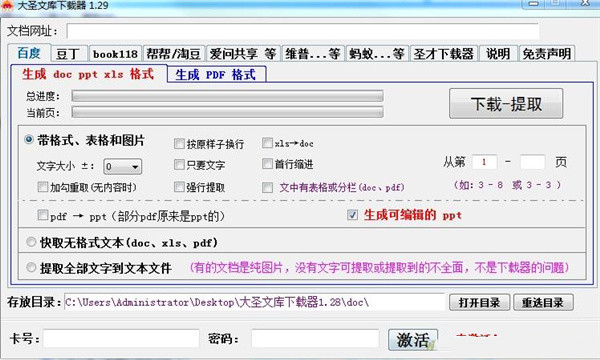600x360 pixels.
Task: Open the 说明 tab
Action: tap(498, 54)
